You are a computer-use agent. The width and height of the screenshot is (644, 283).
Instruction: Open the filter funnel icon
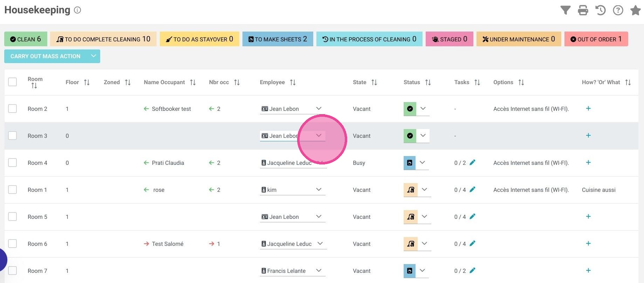coord(565,10)
